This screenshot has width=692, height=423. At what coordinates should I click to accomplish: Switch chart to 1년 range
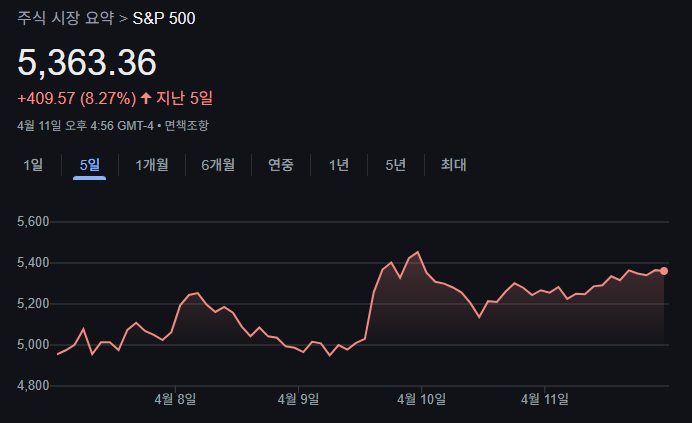(339, 165)
